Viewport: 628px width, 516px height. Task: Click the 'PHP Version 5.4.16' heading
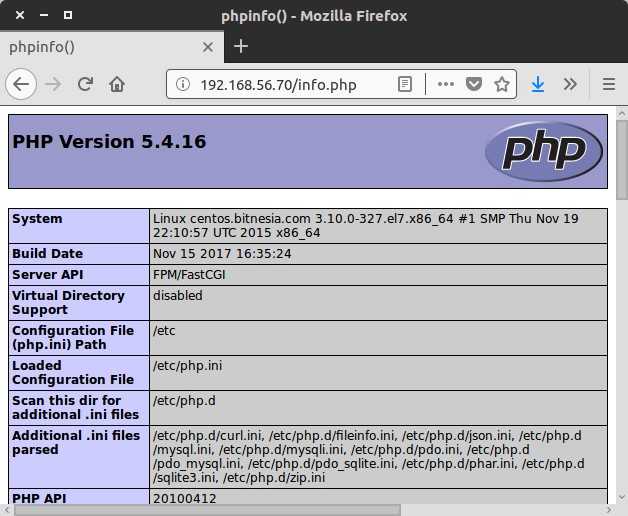tap(109, 142)
